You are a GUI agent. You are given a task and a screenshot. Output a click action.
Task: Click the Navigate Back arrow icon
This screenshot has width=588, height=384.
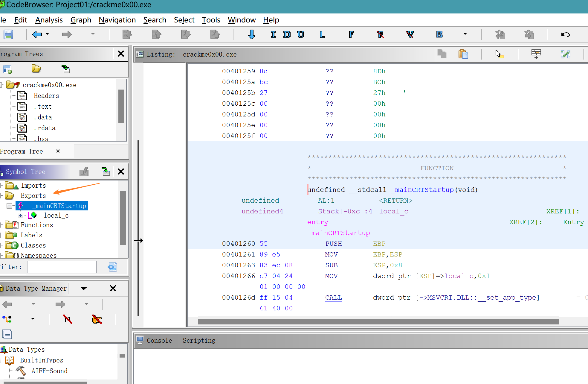pos(36,35)
